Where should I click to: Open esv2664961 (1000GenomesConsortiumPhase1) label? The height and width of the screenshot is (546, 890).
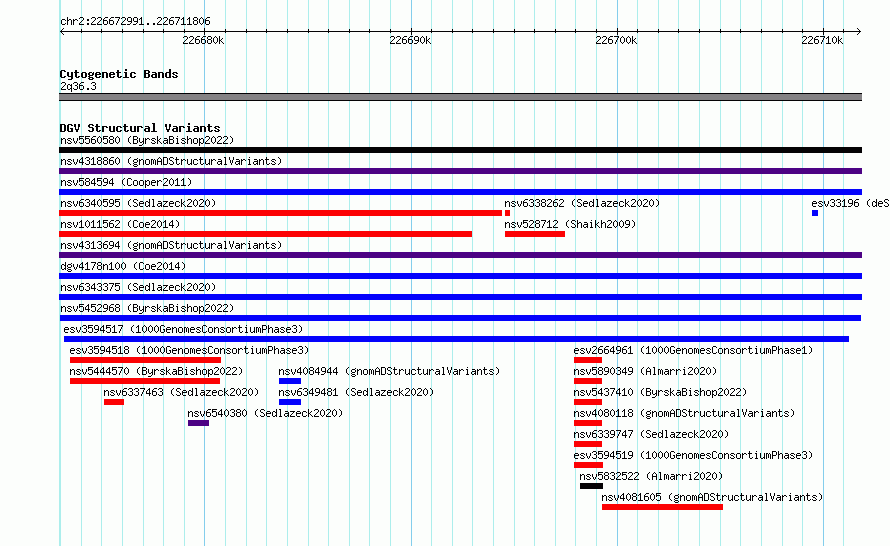tap(693, 350)
